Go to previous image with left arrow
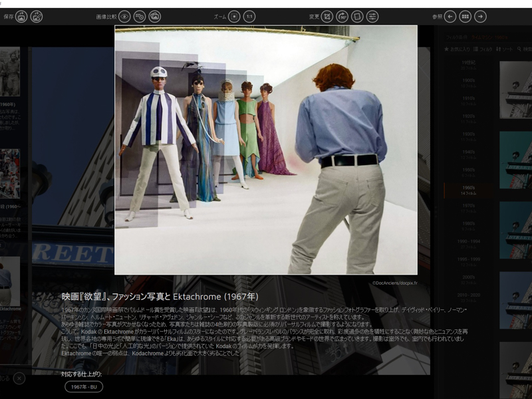This screenshot has height=399, width=532. click(450, 16)
